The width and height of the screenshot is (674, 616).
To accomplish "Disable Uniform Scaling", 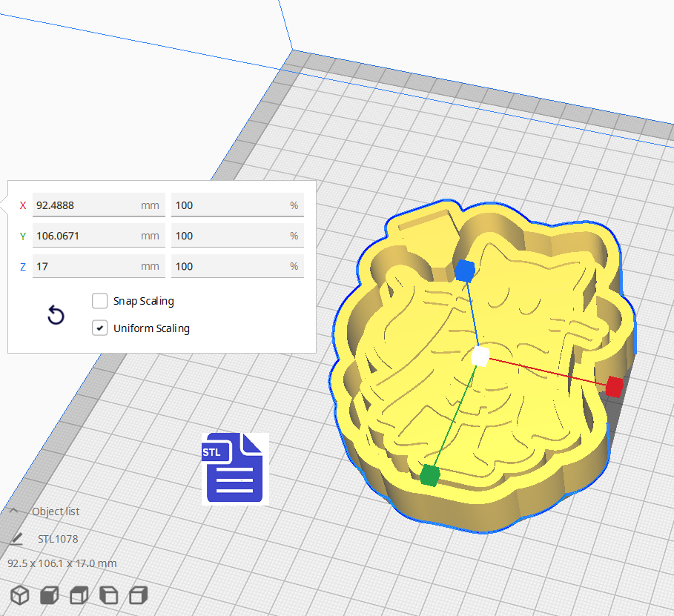I will pos(100,328).
